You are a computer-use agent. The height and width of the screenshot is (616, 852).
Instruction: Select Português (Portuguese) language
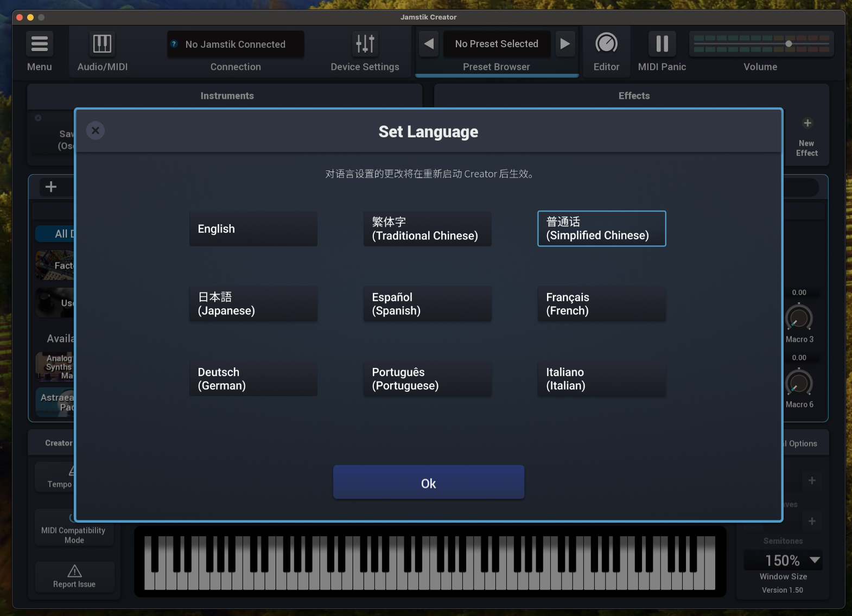[x=428, y=379]
